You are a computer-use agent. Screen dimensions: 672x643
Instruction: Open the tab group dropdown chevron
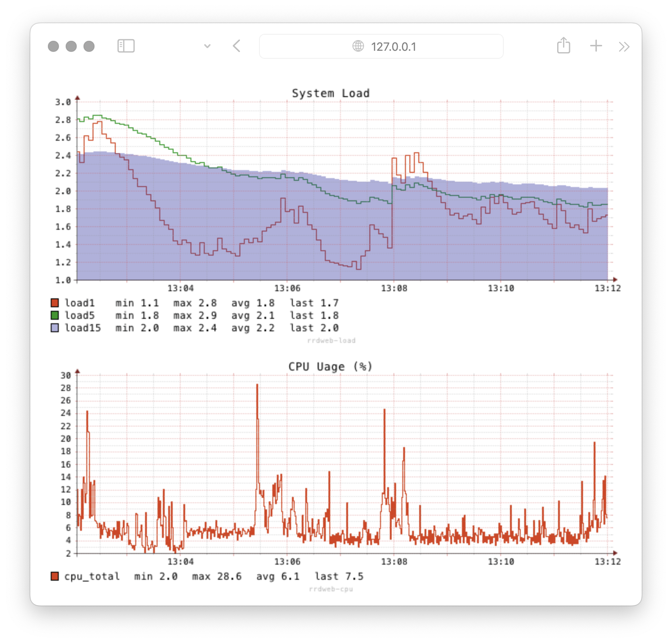207,46
